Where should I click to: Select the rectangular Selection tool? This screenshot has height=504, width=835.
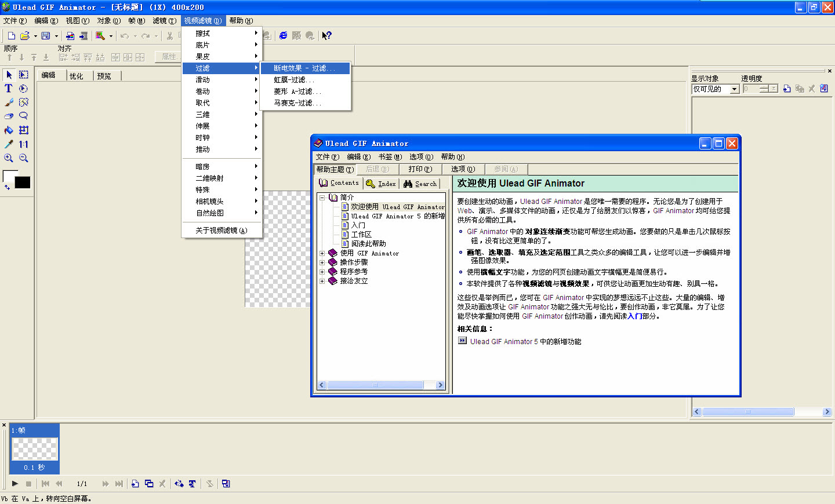click(x=23, y=75)
